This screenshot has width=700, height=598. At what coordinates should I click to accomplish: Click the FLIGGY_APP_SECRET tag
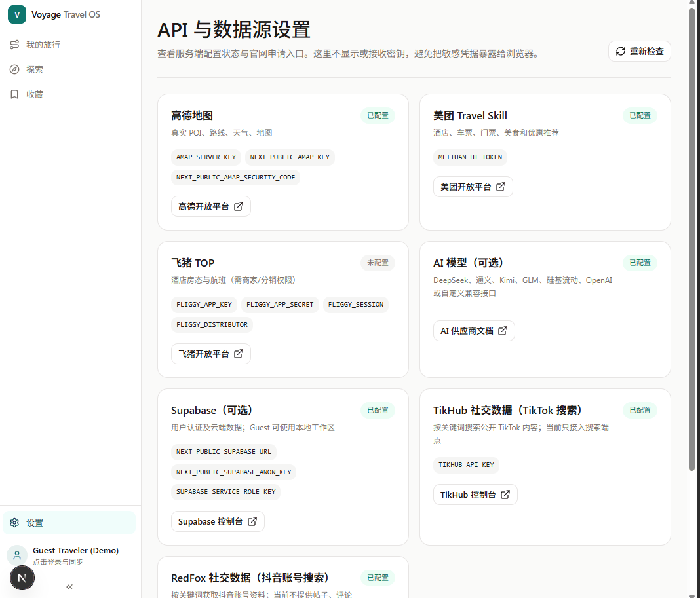pyautogui.click(x=280, y=305)
